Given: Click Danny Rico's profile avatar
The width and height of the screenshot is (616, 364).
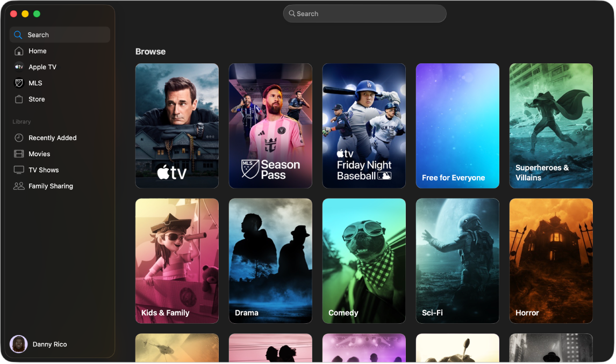Looking at the screenshot, I should (18, 344).
